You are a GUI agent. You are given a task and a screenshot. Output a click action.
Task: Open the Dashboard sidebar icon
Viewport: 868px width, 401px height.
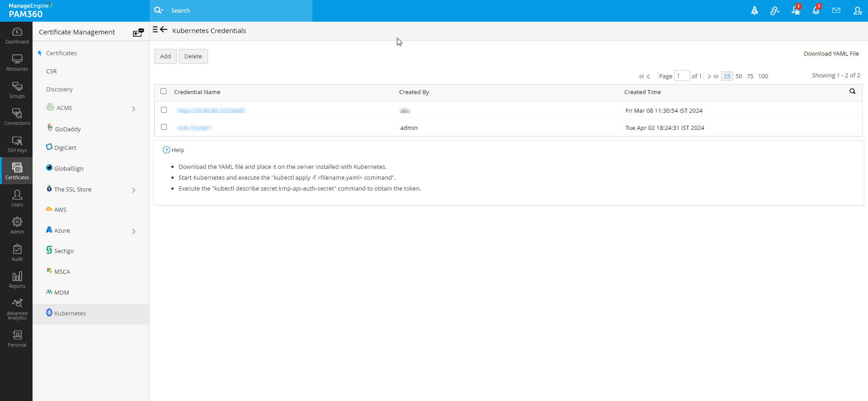click(17, 35)
